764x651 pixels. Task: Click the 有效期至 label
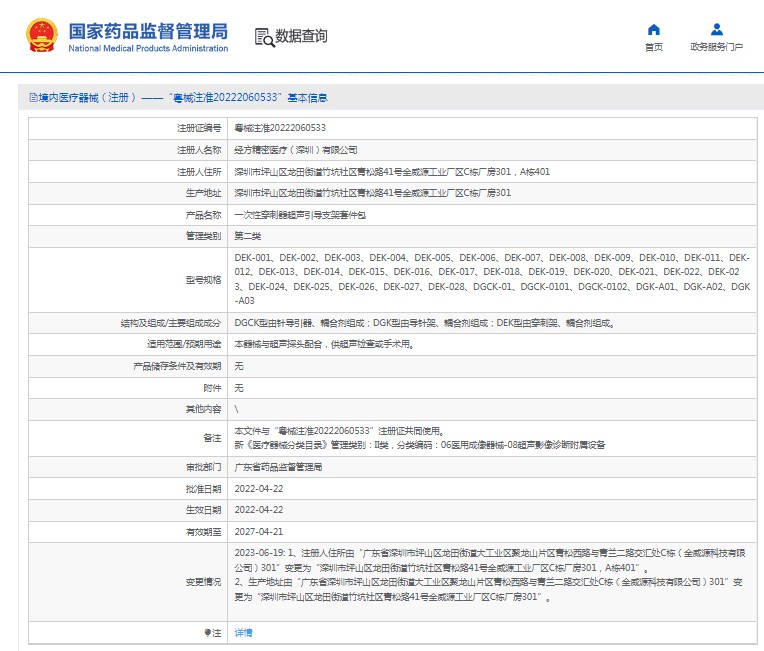point(203,532)
